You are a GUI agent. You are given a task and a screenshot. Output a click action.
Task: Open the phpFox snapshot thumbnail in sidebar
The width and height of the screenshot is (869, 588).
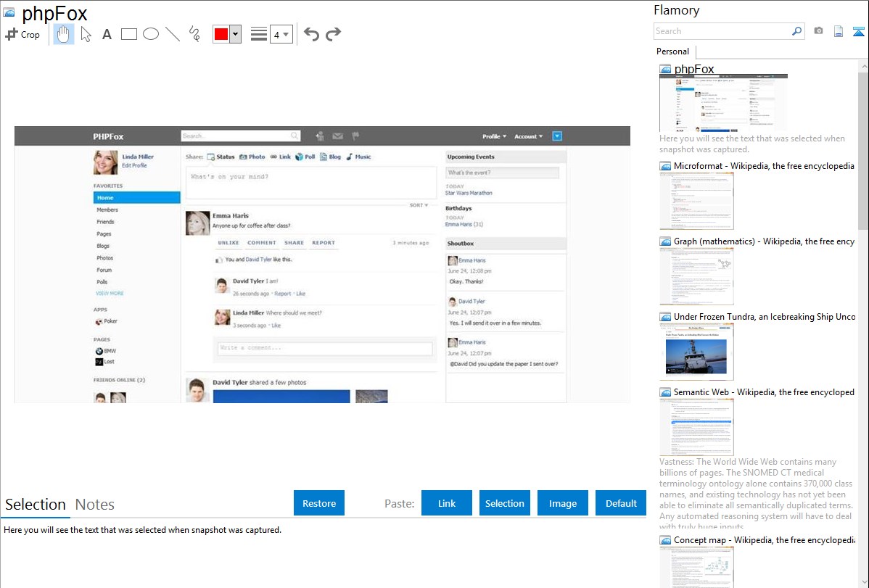[x=723, y=102]
